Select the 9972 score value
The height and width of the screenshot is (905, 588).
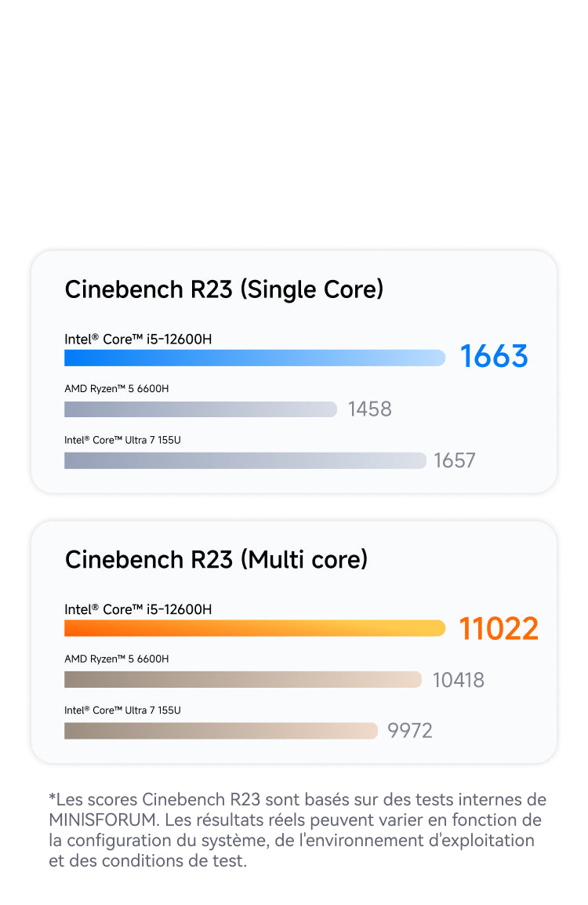coord(410,731)
